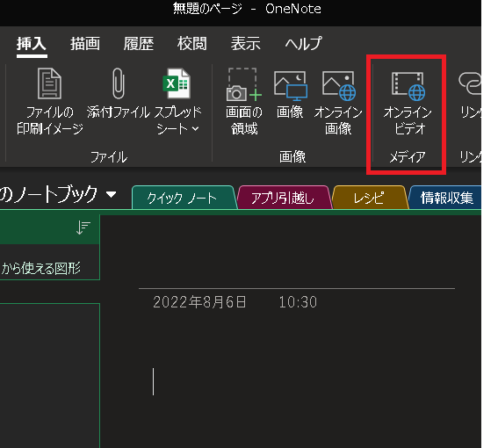Open the 履歴 ribbon tab
The width and height of the screenshot is (498, 448).
point(139,44)
